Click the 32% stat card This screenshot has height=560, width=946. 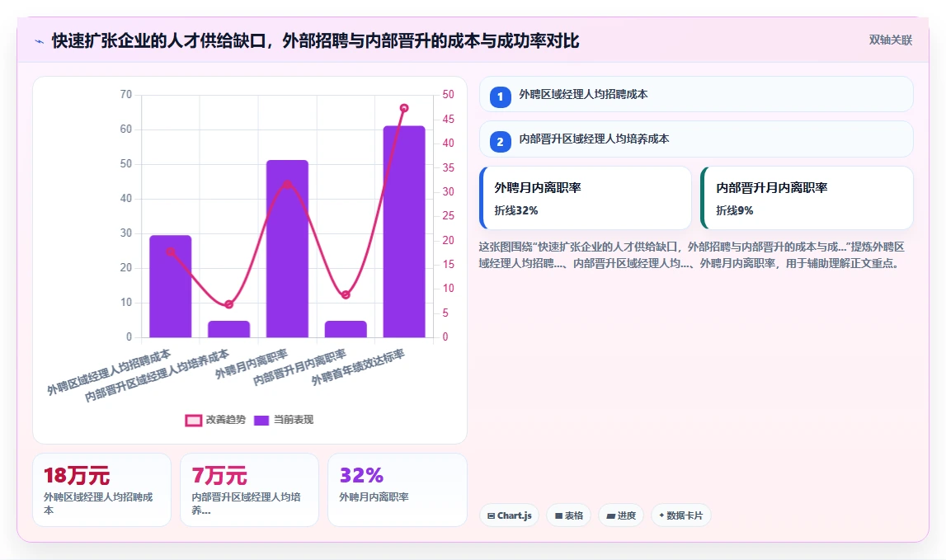pyautogui.click(x=397, y=490)
